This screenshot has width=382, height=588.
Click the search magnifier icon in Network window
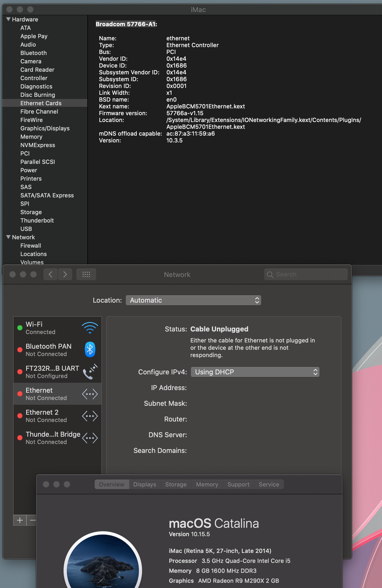270,274
